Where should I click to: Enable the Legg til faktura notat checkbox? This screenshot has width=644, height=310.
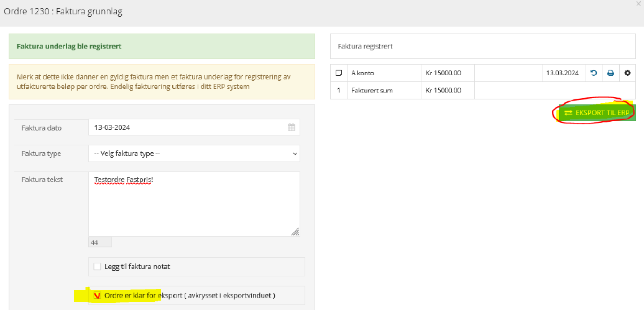[x=97, y=267]
